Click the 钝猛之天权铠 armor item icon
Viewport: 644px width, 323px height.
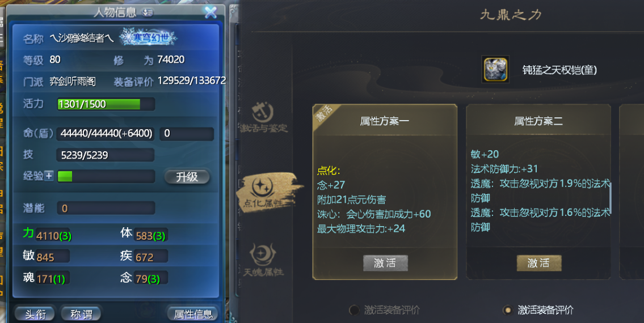tap(496, 69)
